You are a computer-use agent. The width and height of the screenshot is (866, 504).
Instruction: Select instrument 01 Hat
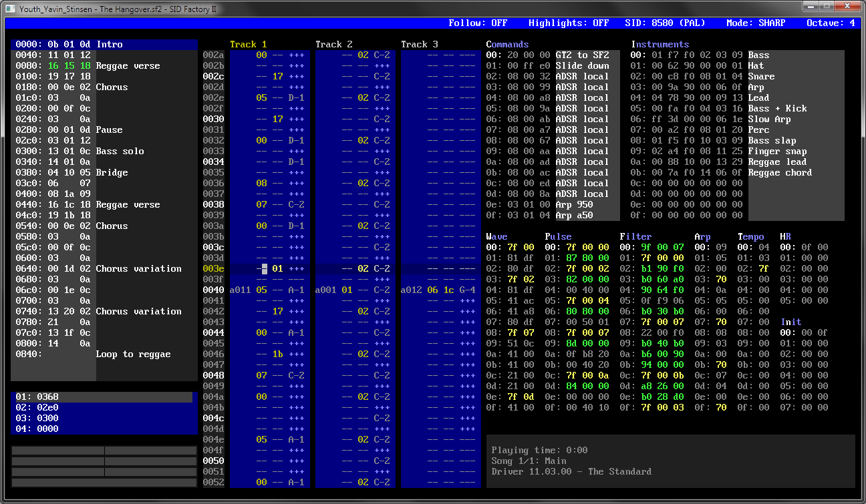click(738, 65)
